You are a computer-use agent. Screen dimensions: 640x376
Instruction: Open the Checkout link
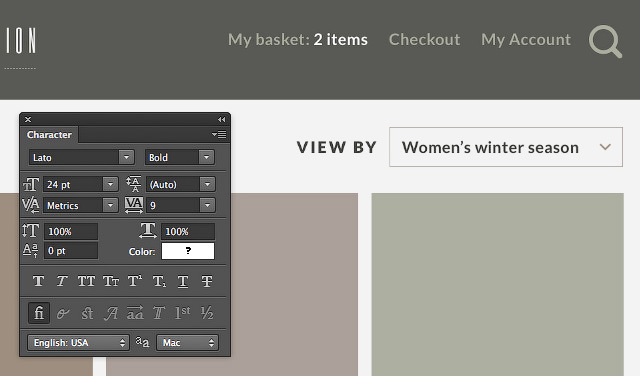pyautogui.click(x=424, y=40)
